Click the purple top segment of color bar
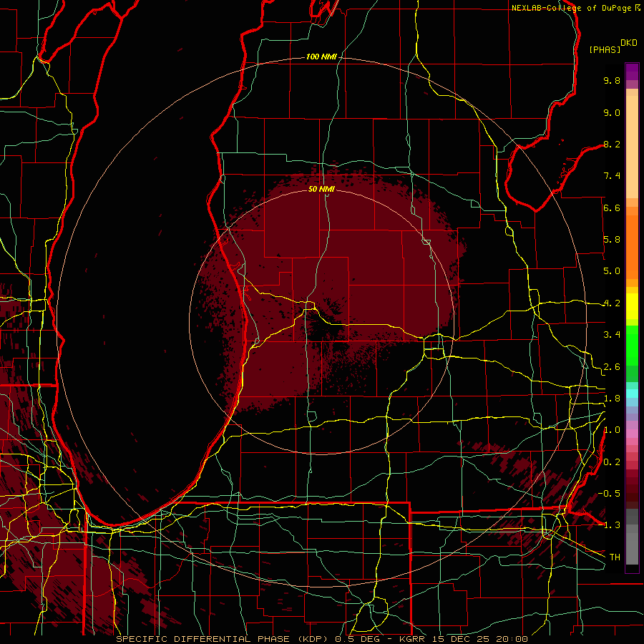The width and height of the screenshot is (644, 644). pyautogui.click(x=632, y=72)
